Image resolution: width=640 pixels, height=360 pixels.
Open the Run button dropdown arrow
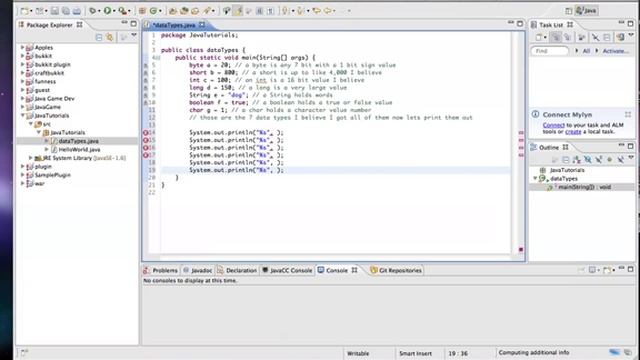pyautogui.click(x=114, y=11)
